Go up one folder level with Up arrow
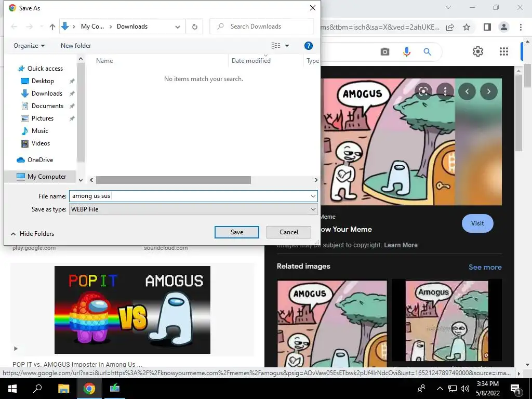The height and width of the screenshot is (399, 532). pyautogui.click(x=52, y=26)
